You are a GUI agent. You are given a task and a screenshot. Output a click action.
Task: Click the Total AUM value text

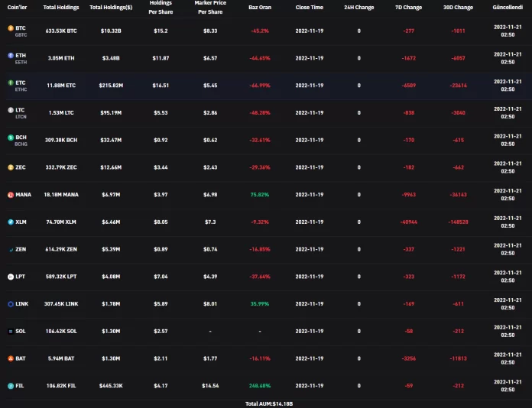(x=269, y=403)
